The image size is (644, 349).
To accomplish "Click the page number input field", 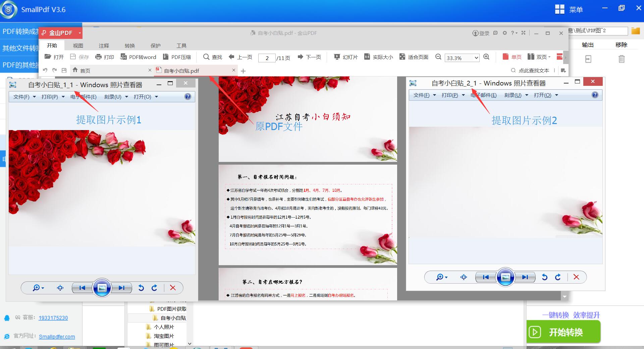I will point(267,58).
